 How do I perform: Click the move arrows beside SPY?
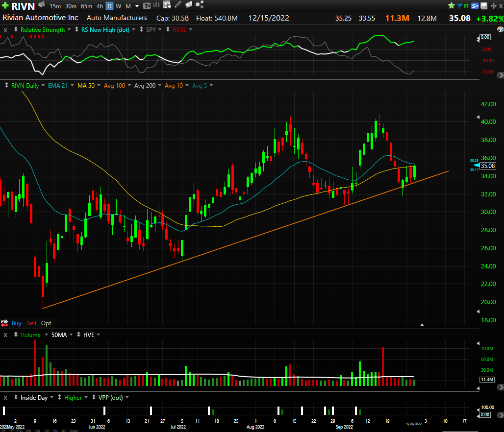coord(141,29)
